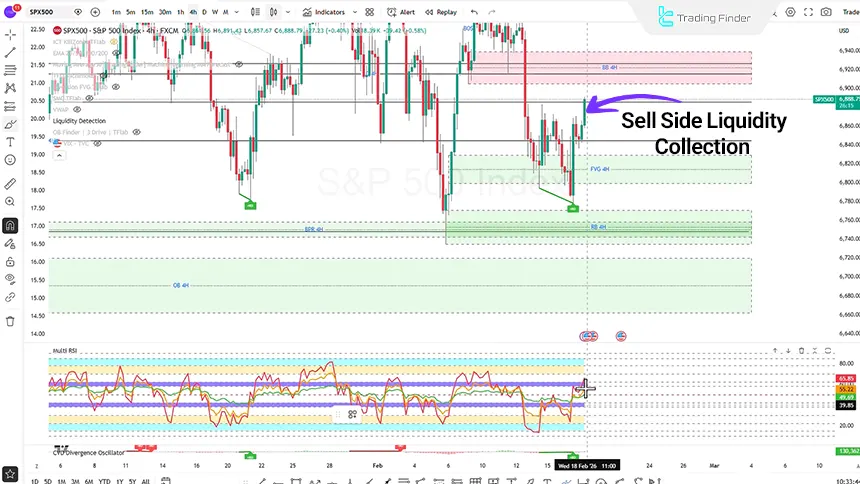
Task: Select the ruler measure tool
Action: tap(10, 184)
